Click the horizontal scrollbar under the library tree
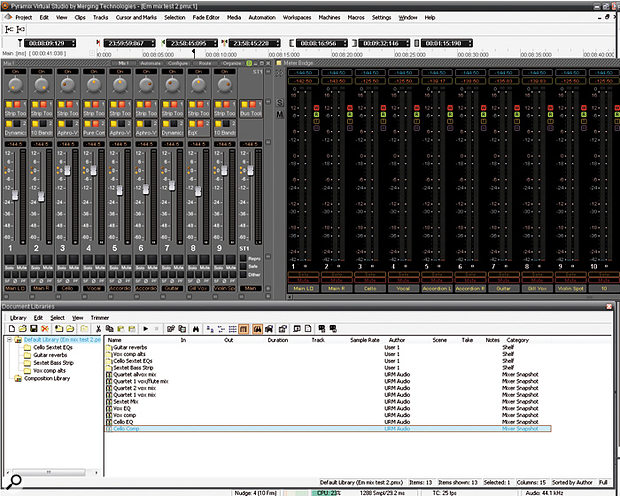620x496 pixels. (49, 472)
